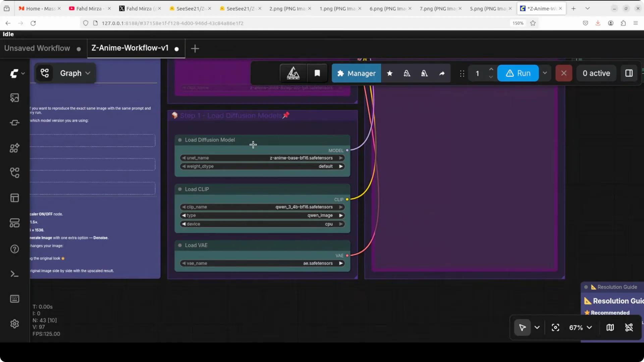This screenshot has width=644, height=362.
Task: Collapse the Load Diffusion Model node dot
Action: click(x=180, y=140)
